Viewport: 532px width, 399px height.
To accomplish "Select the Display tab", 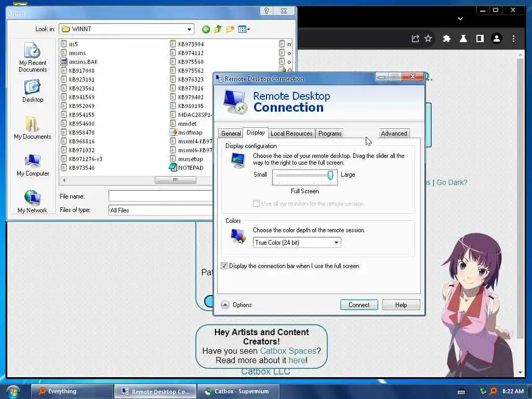I will 256,132.
